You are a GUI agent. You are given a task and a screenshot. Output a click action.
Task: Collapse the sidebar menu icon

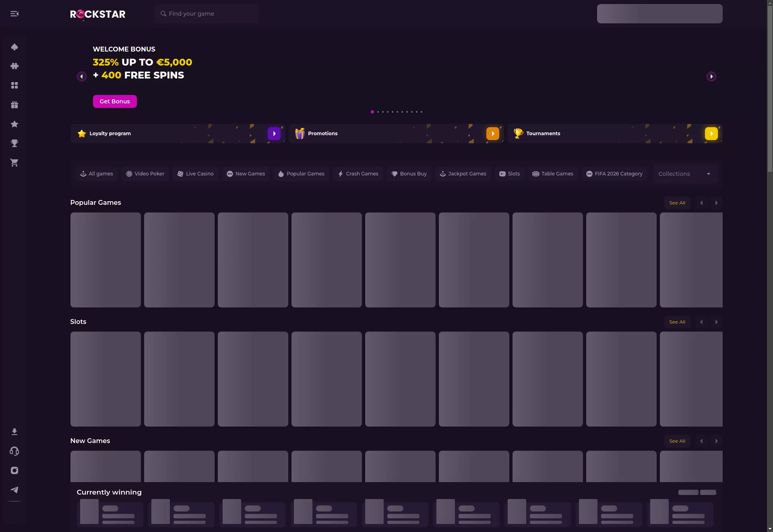14,14
